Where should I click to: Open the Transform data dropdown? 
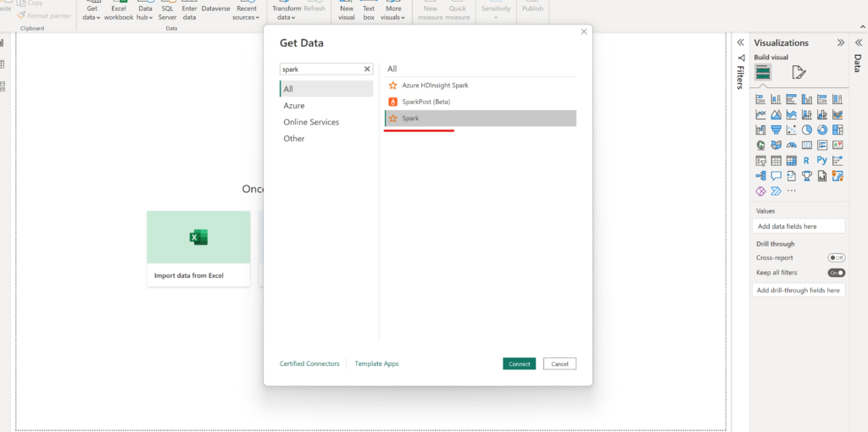(287, 13)
